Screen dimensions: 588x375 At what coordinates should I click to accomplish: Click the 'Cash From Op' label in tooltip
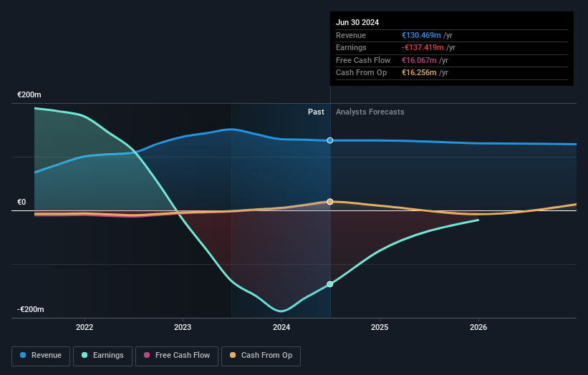[361, 73]
